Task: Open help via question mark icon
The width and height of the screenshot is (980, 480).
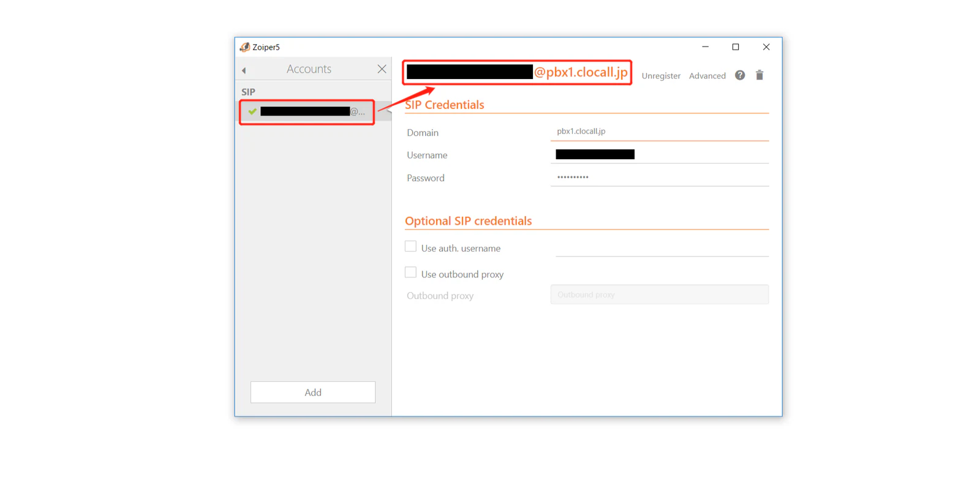Action: [x=740, y=75]
